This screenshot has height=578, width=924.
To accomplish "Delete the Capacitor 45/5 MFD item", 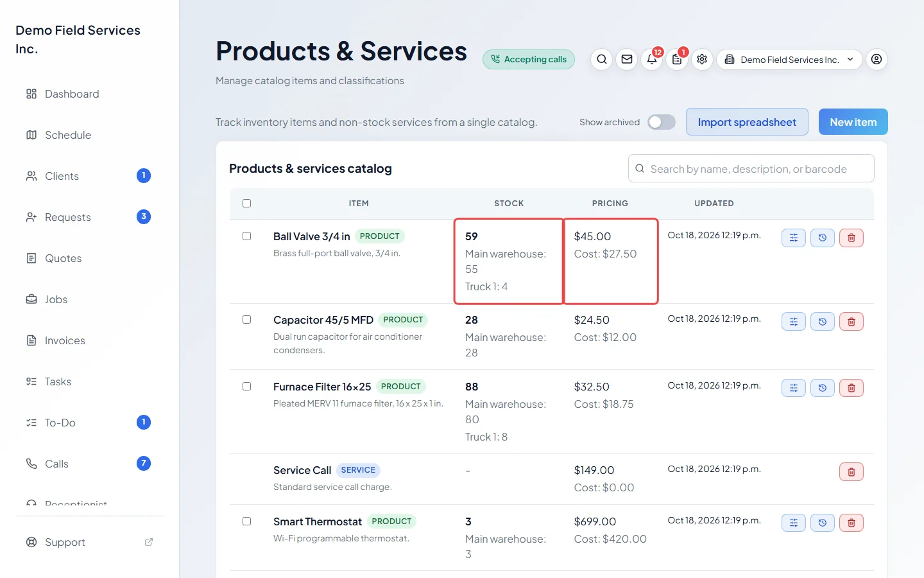I will [x=851, y=322].
